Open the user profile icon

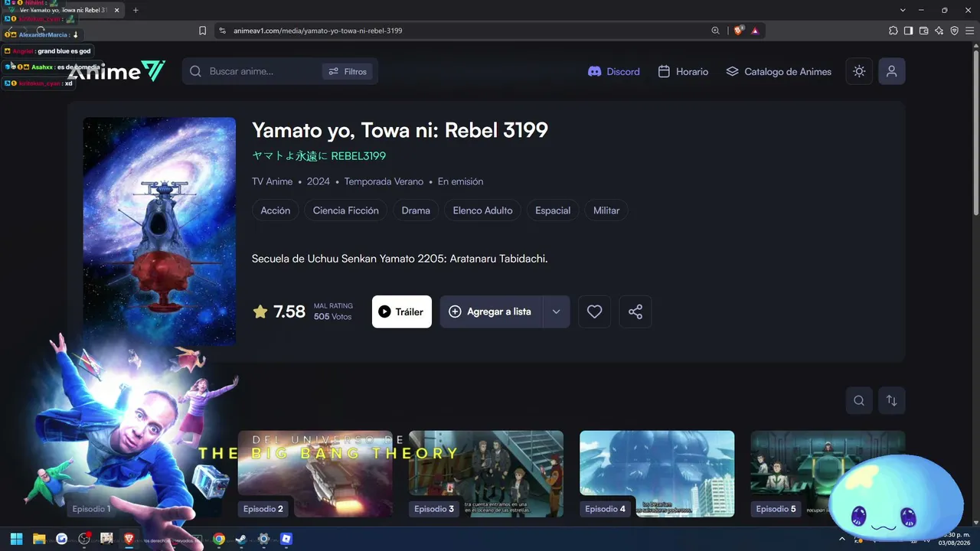click(891, 71)
